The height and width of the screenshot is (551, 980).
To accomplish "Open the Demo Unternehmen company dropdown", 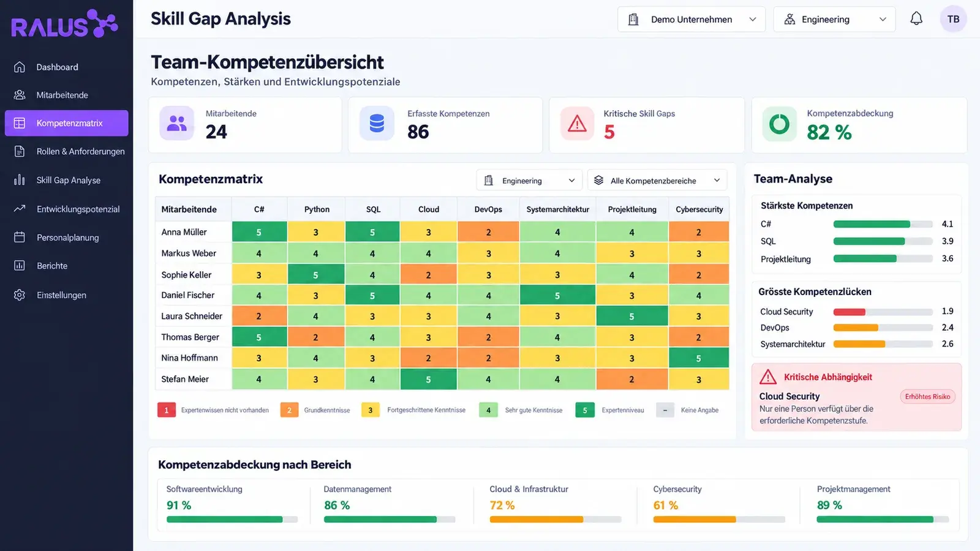I will [x=692, y=20].
